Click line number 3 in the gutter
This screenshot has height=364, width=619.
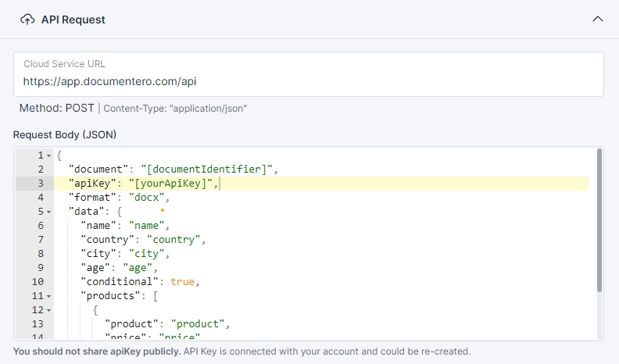40,184
